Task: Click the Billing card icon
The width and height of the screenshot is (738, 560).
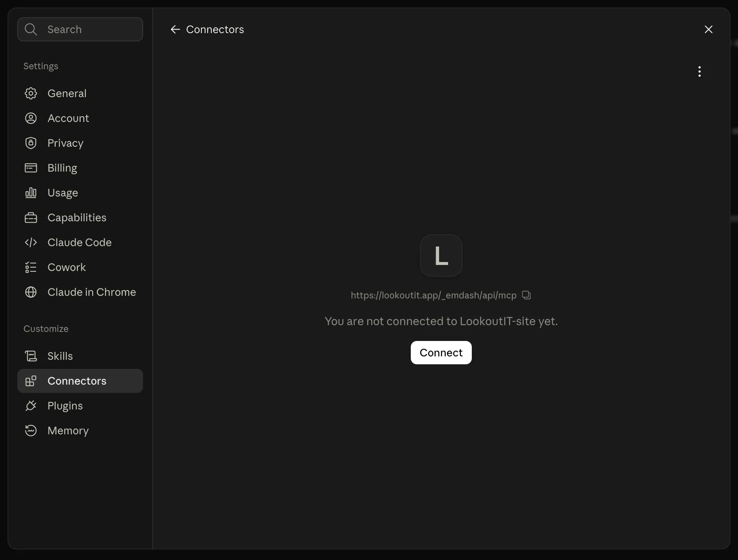Action: pos(31,168)
